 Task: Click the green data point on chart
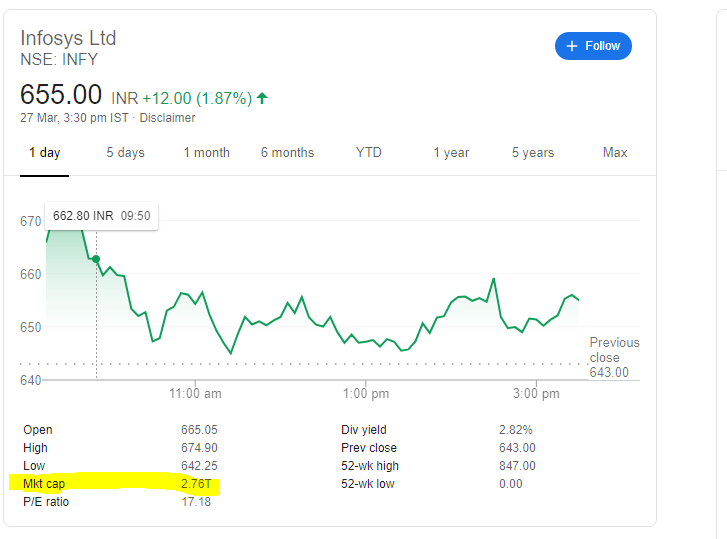[x=96, y=259]
